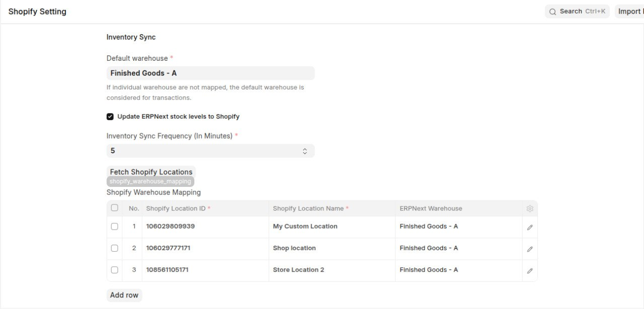Click Shop location name cell
The height and width of the screenshot is (309, 644).
click(332, 248)
